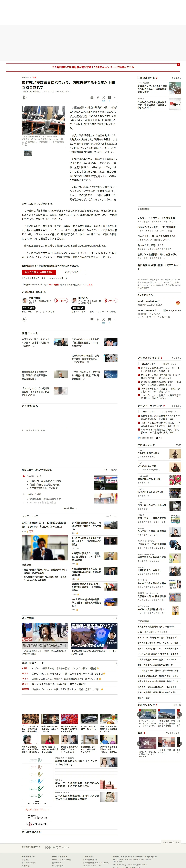The image size is (186, 868).
Task: Open アクセスランキング 'もっと見る' link
Action: [x=176, y=358]
